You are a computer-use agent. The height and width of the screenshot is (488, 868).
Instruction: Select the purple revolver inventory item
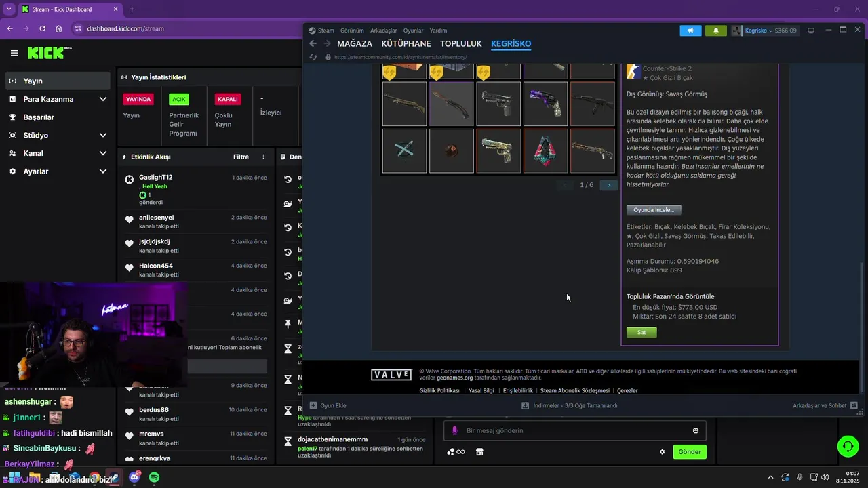(545, 104)
